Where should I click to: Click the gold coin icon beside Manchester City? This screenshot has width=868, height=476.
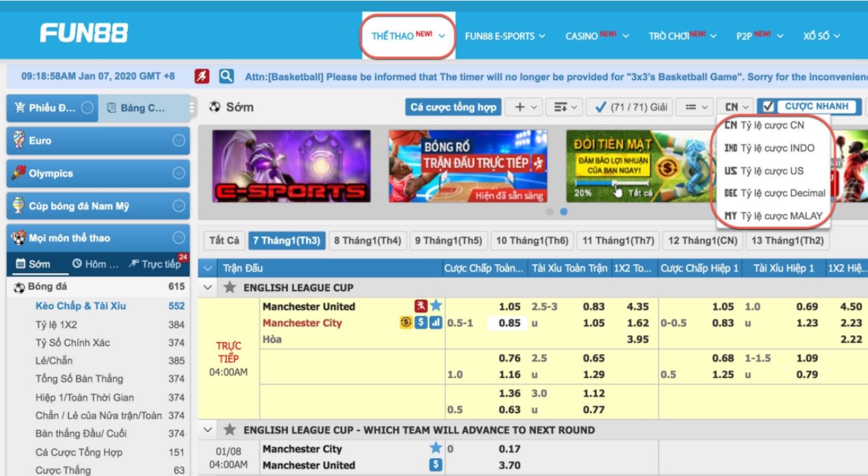pyautogui.click(x=406, y=323)
